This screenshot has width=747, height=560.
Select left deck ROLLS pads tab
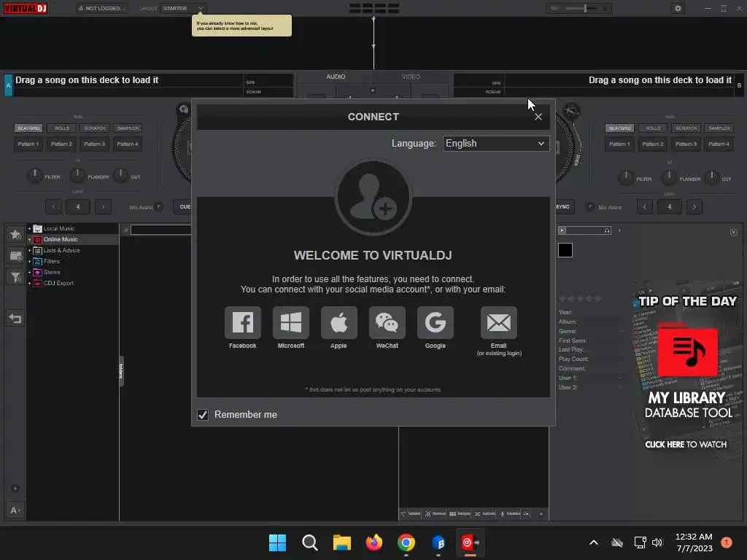click(61, 128)
